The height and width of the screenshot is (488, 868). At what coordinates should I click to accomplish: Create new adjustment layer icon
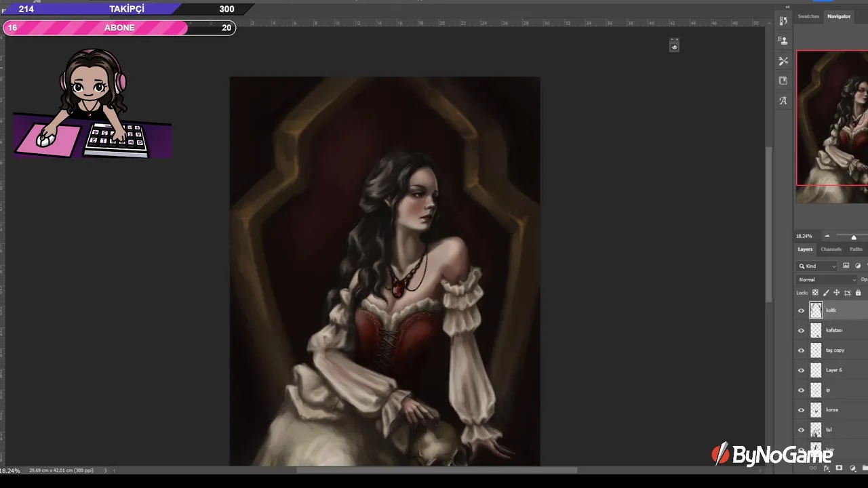tap(853, 468)
